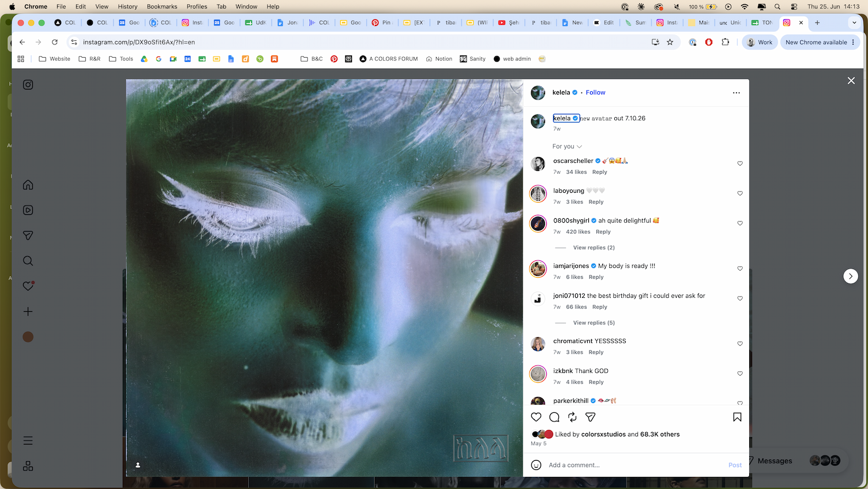The height and width of the screenshot is (489, 868).
Task: Like 0800shygirl's comment
Action: 740,223
